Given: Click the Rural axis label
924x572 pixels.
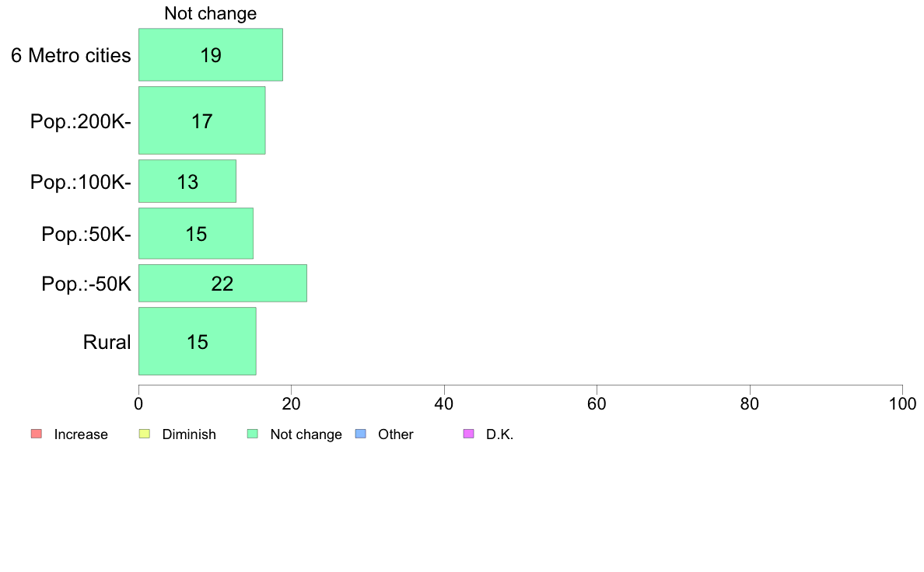Looking at the screenshot, I should click(x=107, y=342).
